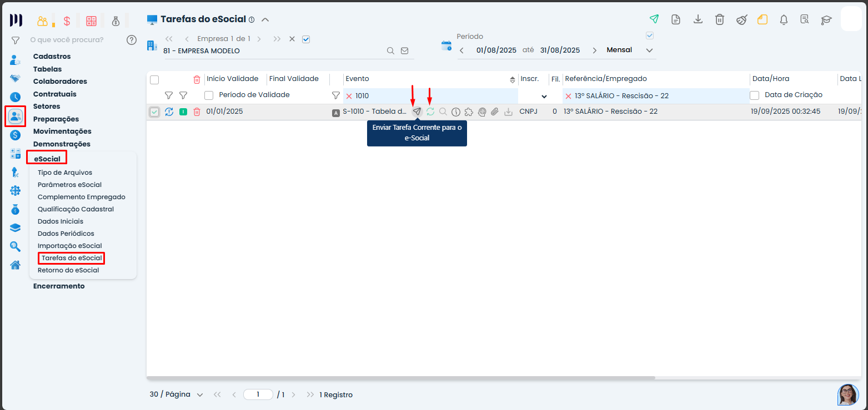
Task: Open the Retorno do eSocial submenu item
Action: pyautogui.click(x=68, y=270)
